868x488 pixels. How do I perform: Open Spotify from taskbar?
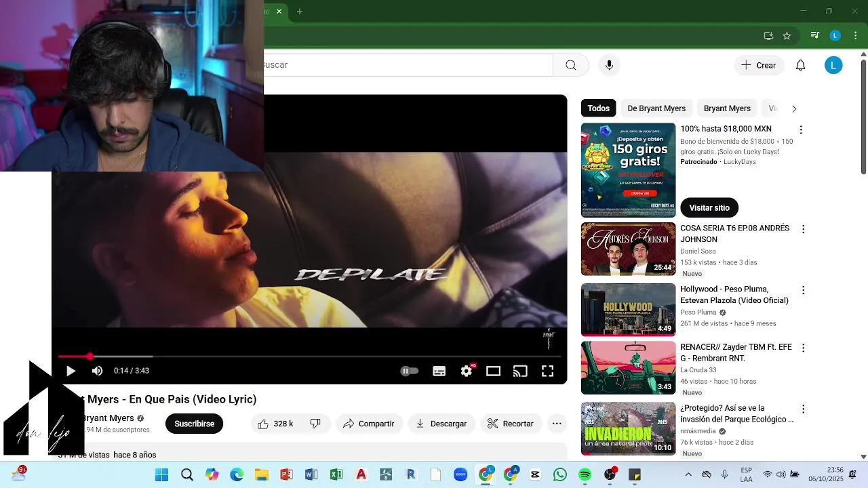pyautogui.click(x=585, y=475)
